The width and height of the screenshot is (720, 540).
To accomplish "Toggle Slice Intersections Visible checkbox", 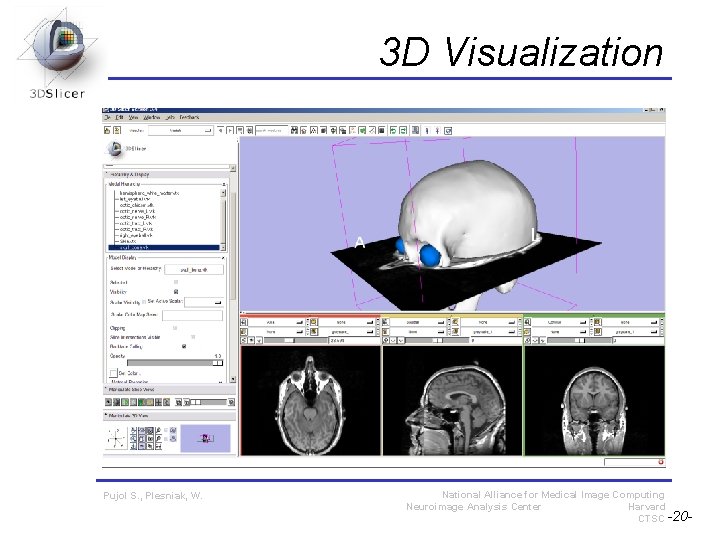I will (x=193, y=337).
